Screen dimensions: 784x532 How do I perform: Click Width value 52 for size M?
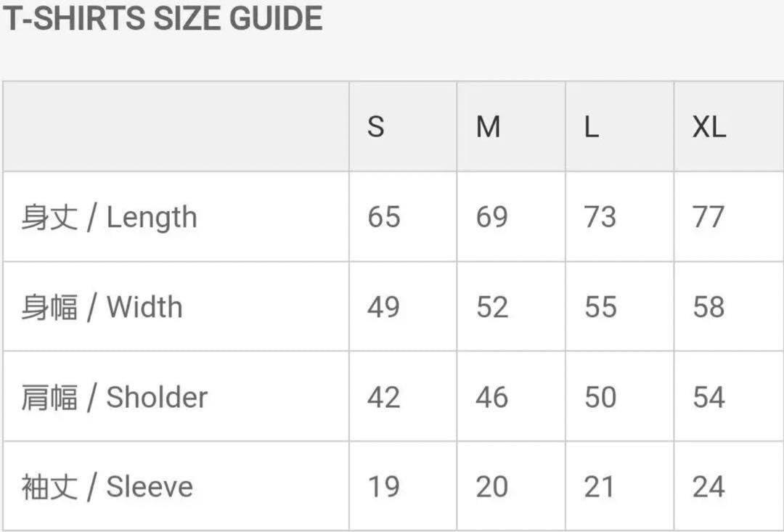[491, 307]
